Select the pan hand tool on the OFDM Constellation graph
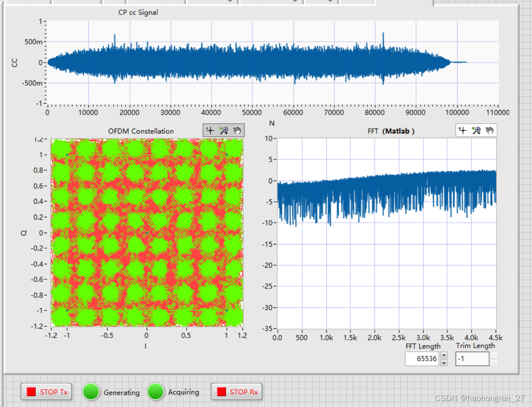 pyautogui.click(x=237, y=130)
